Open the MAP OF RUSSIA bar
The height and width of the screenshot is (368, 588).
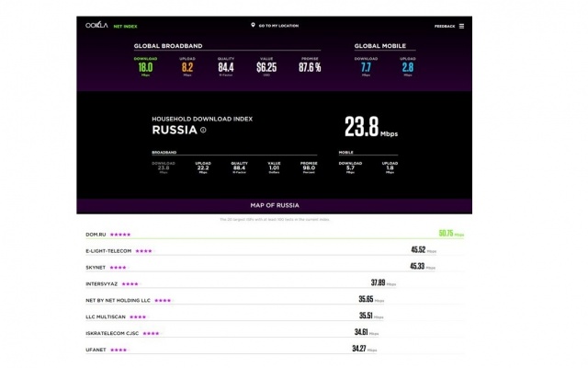[275, 206]
